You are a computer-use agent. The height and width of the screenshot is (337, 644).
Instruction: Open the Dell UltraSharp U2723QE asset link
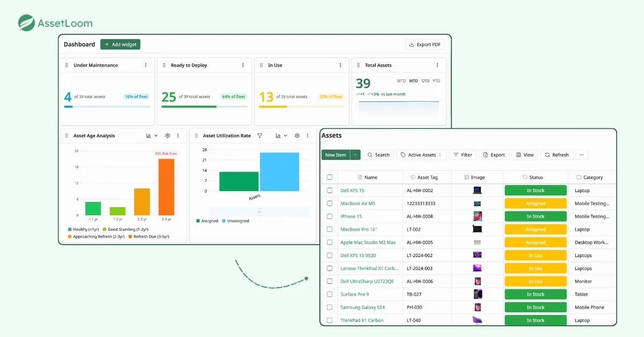pos(367,281)
